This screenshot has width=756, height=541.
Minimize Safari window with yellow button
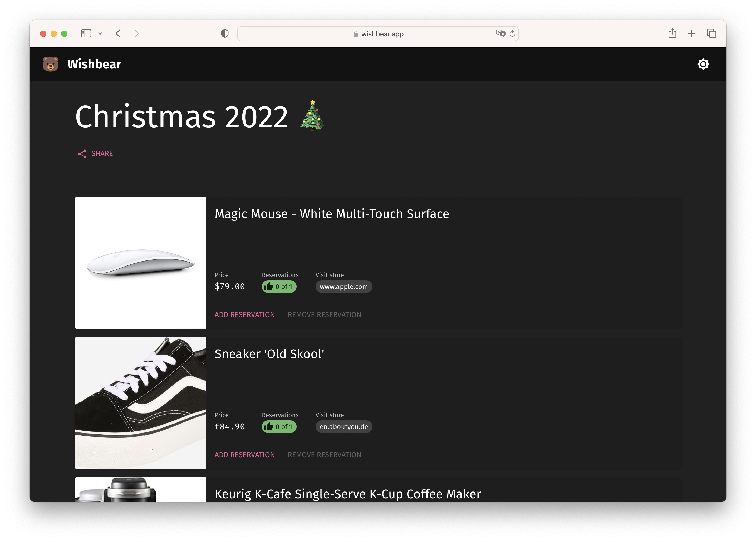[x=54, y=33]
